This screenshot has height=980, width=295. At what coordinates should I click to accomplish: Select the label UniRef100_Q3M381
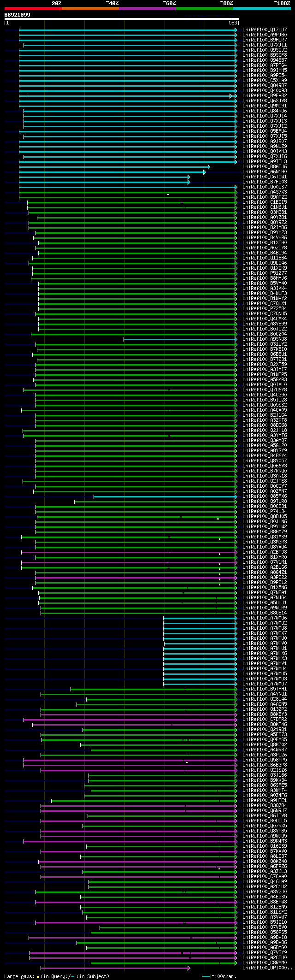click(265, 212)
